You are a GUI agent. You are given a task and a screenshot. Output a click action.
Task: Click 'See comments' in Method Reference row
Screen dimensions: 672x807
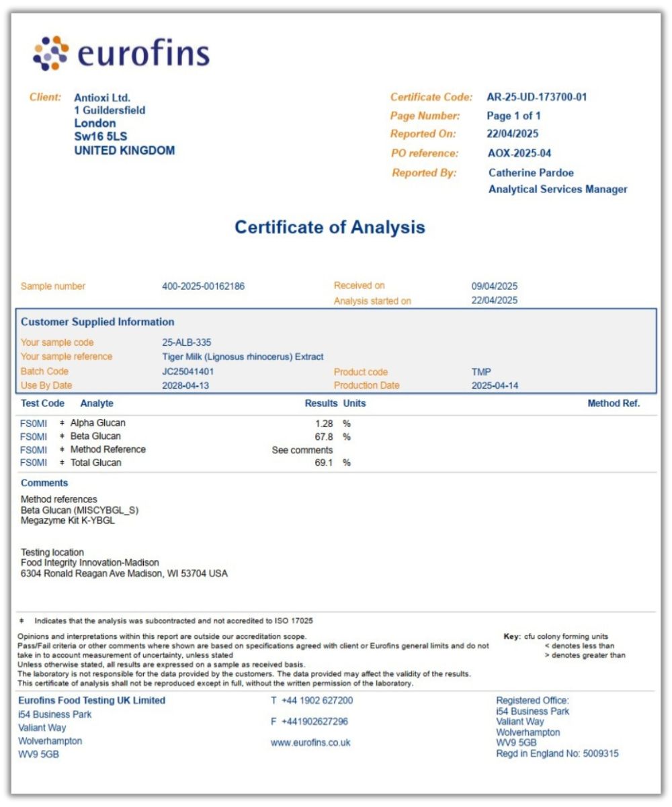coord(302,450)
